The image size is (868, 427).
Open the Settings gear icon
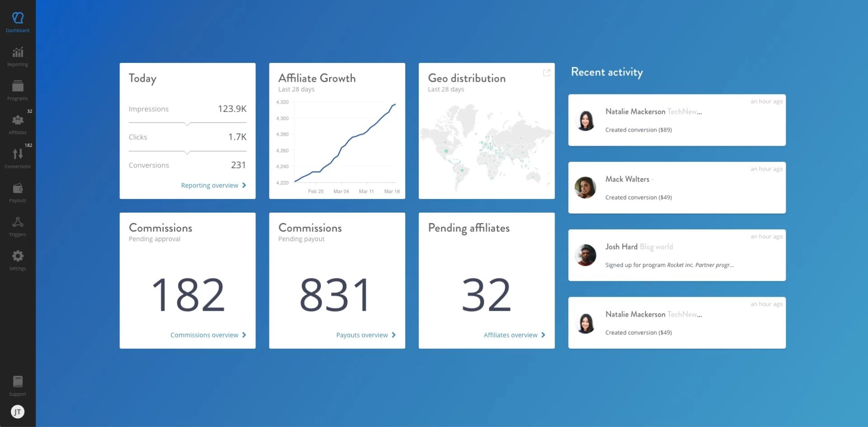click(x=18, y=256)
